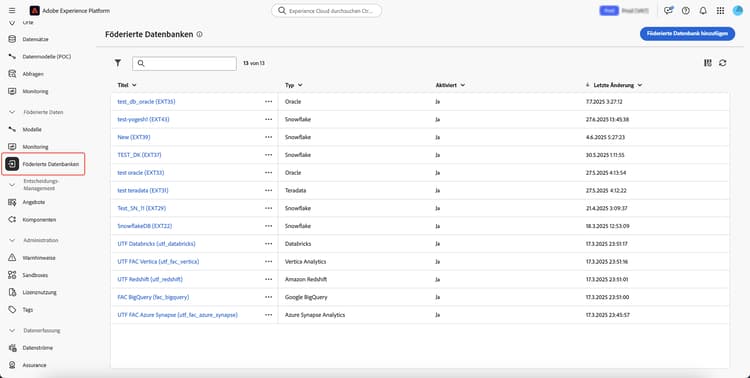Open Typ column header dropdown

[x=294, y=85]
